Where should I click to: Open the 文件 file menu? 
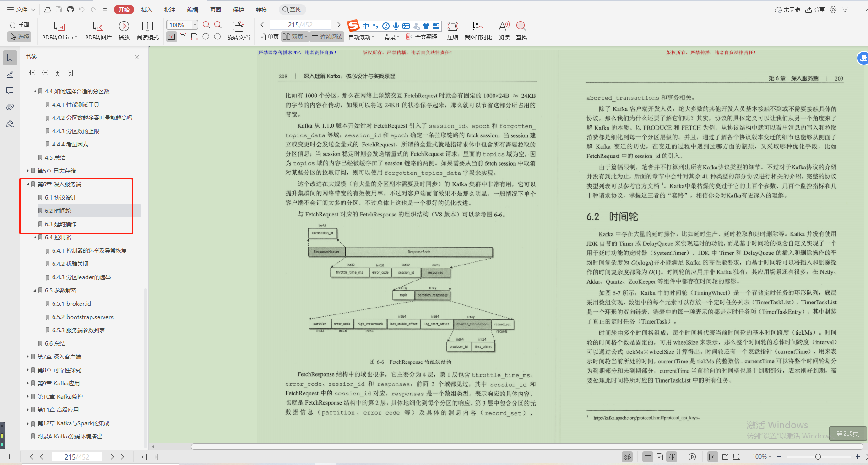point(21,10)
